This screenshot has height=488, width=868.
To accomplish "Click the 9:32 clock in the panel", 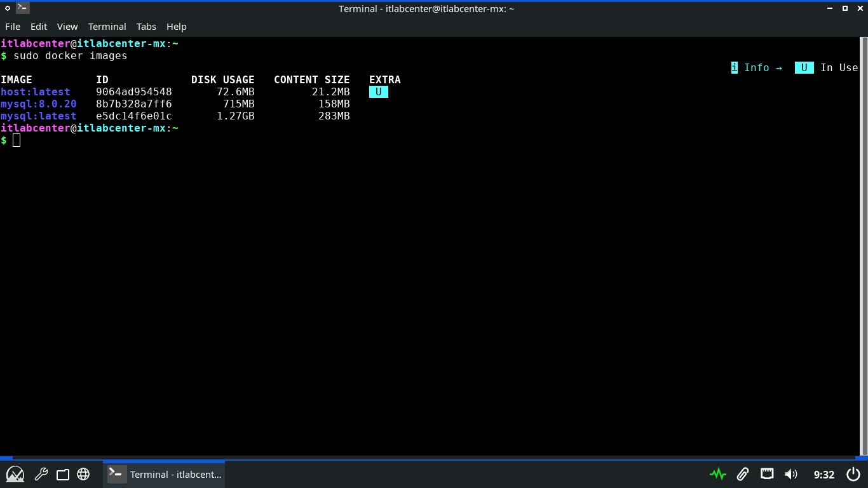I will 824,475.
